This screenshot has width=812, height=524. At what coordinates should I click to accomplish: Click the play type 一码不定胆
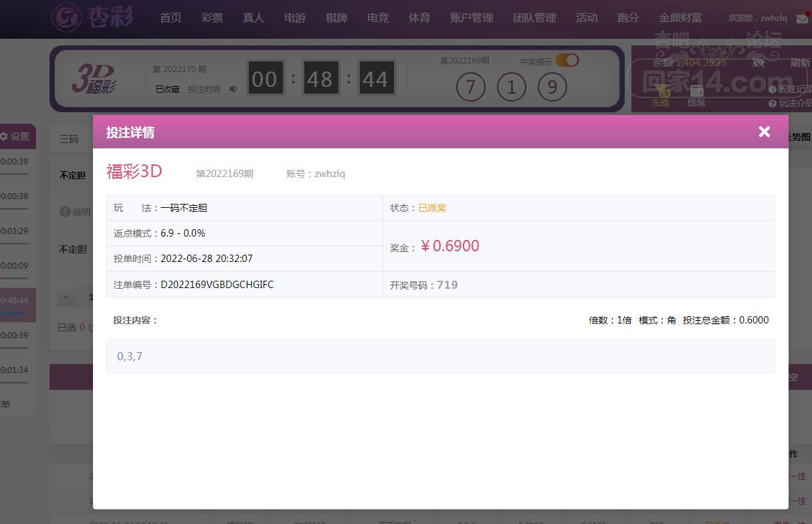[x=184, y=208]
